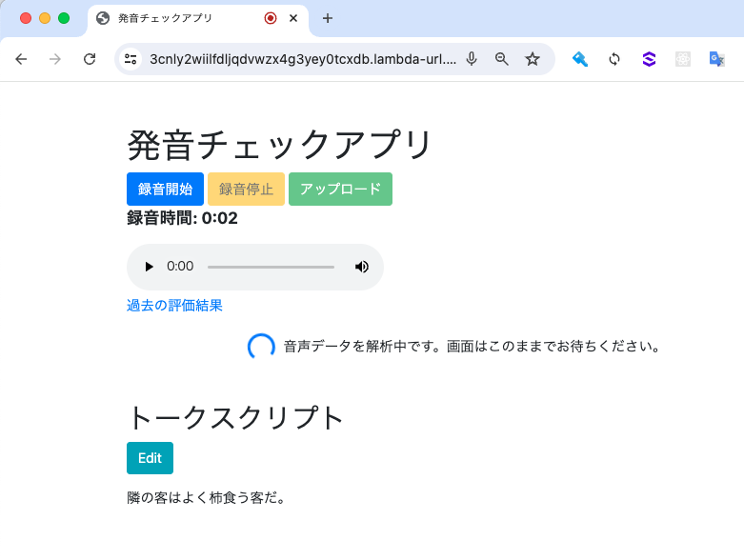The image size is (744, 560).
Task: Open the Google Translate extension icon
Action: coord(716,59)
